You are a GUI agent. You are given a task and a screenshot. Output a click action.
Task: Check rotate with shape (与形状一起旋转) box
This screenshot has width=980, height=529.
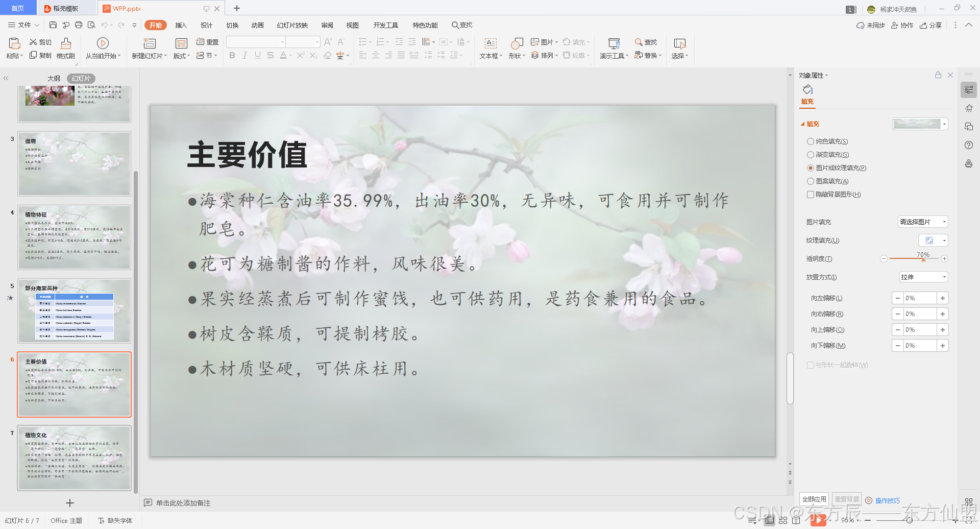tap(811, 365)
